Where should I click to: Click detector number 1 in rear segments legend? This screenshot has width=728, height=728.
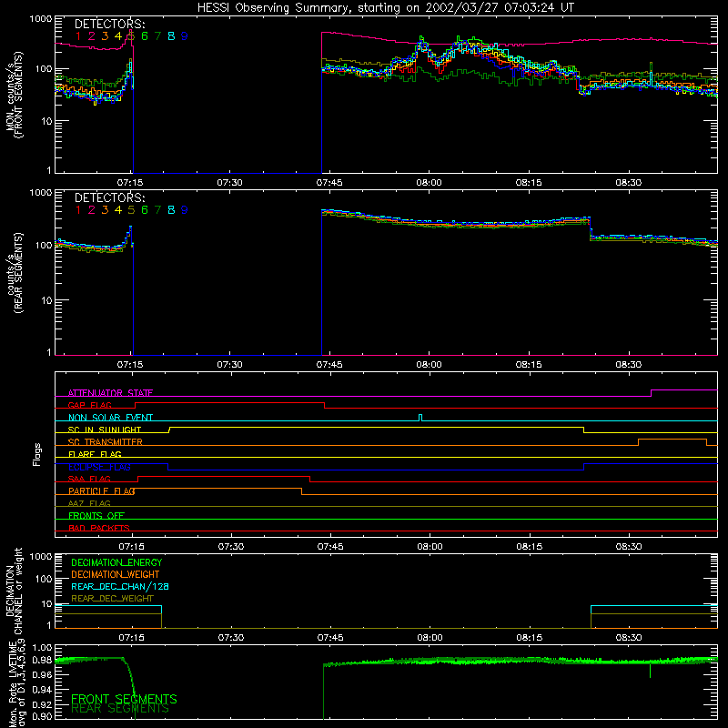point(78,210)
